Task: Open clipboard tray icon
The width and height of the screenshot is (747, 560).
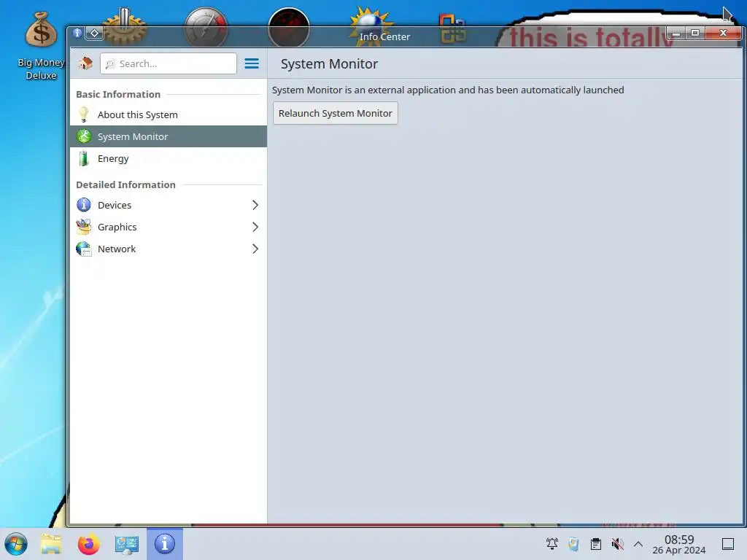Action: coord(596,544)
